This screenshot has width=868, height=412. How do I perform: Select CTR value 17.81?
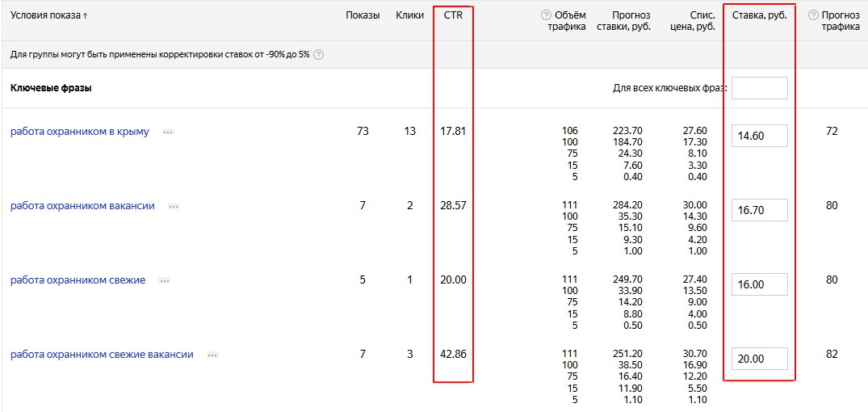tap(453, 132)
